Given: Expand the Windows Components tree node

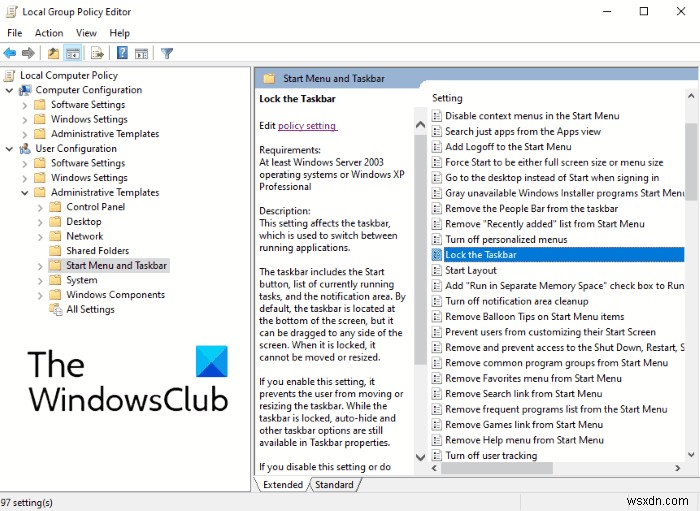Looking at the screenshot, I should (x=40, y=295).
